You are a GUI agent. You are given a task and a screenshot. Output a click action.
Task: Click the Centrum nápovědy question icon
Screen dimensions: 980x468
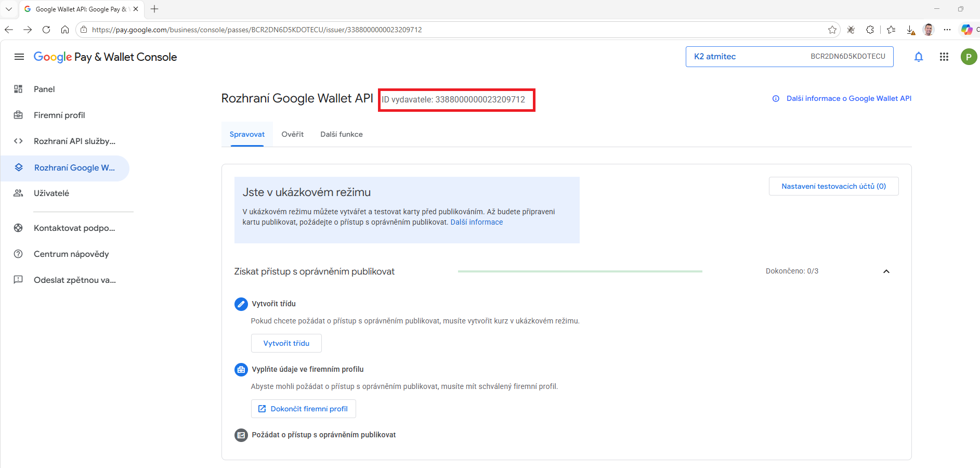point(18,254)
